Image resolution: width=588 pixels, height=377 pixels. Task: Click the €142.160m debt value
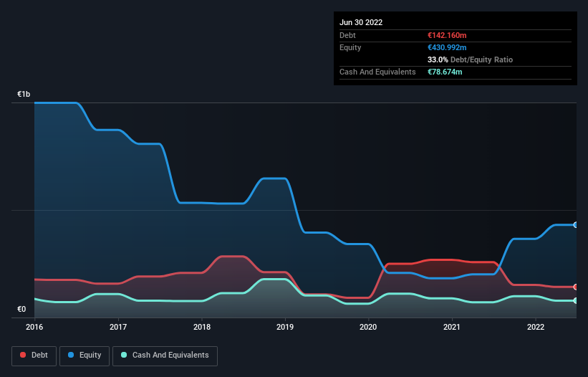pos(447,35)
